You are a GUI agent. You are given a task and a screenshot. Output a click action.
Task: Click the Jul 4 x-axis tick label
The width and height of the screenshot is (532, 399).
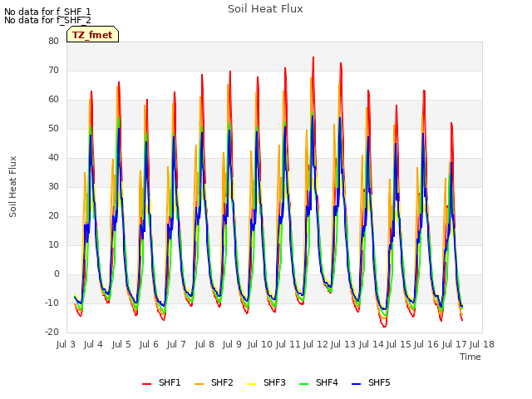[93, 344]
